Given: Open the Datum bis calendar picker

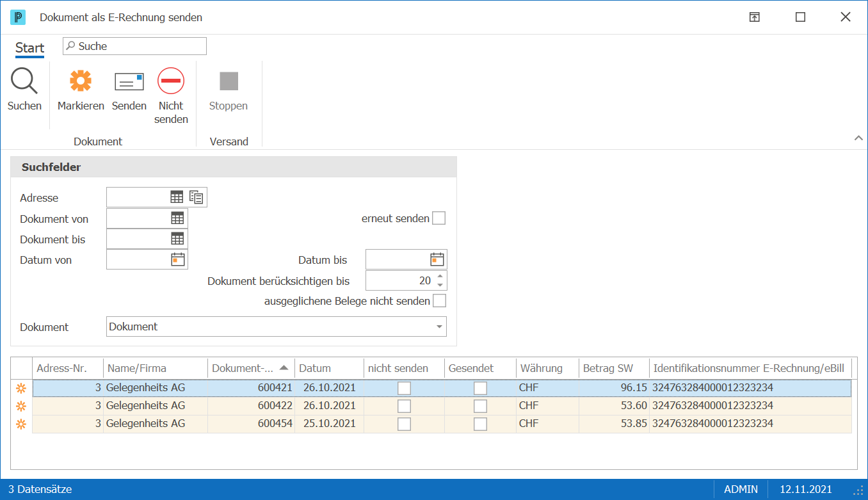Looking at the screenshot, I should [437, 259].
